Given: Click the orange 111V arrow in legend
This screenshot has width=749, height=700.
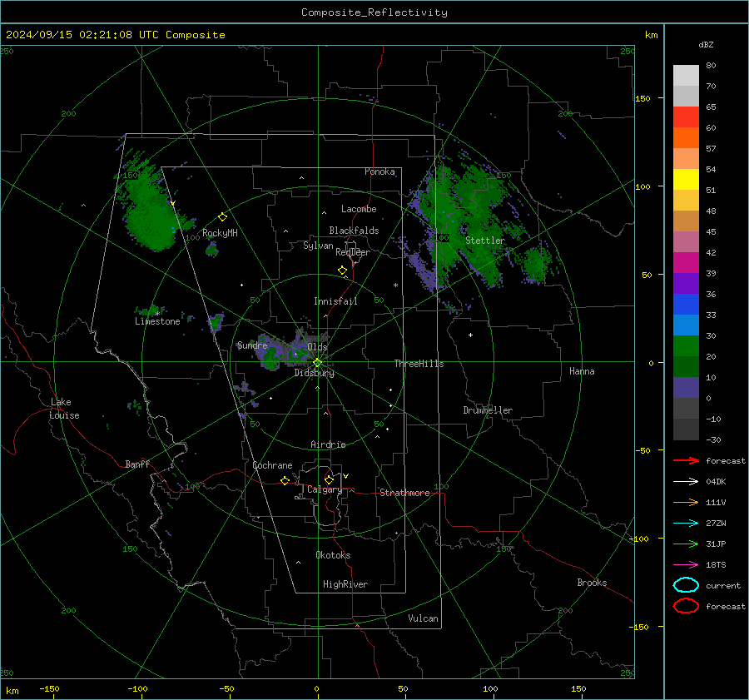Looking at the screenshot, I should click(686, 502).
